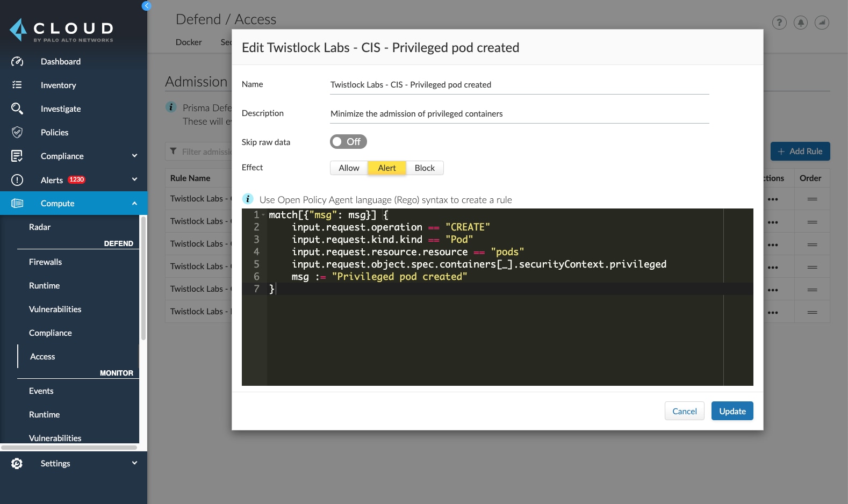Sort by the Order column header

810,178
